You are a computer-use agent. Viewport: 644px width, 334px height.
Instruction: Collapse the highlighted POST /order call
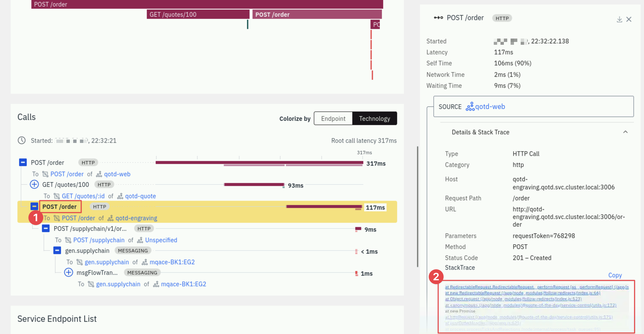pos(34,206)
